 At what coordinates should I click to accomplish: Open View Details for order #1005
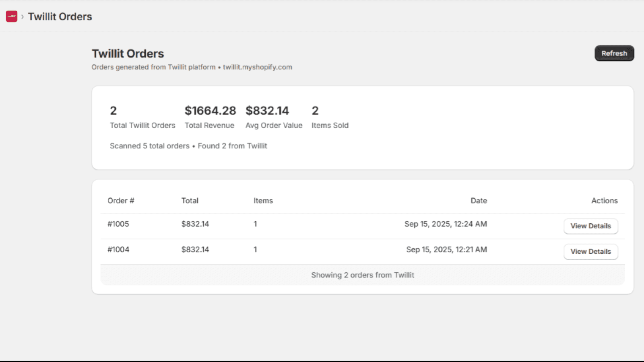point(590,226)
